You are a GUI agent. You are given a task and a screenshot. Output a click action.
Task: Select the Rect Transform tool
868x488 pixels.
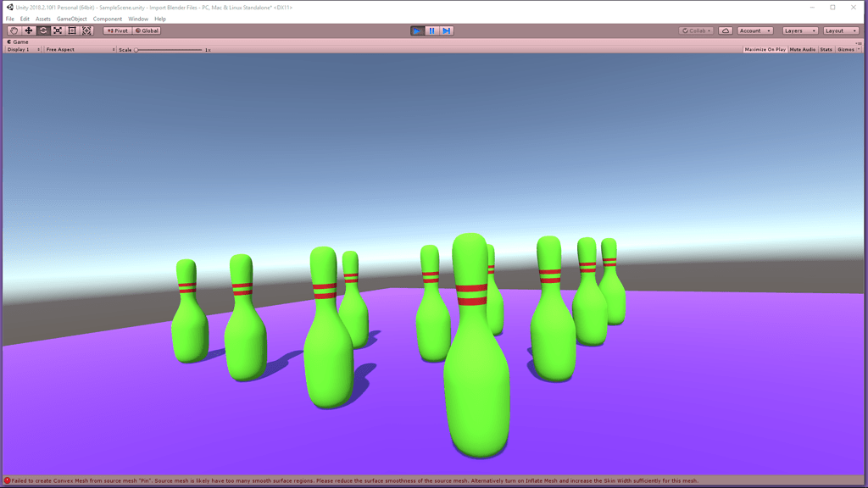(x=86, y=30)
